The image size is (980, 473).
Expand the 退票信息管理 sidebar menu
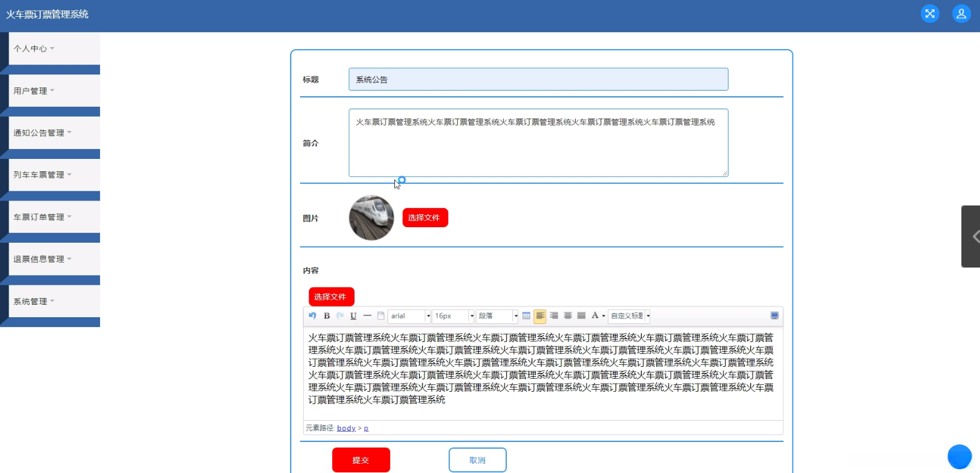click(x=54, y=259)
